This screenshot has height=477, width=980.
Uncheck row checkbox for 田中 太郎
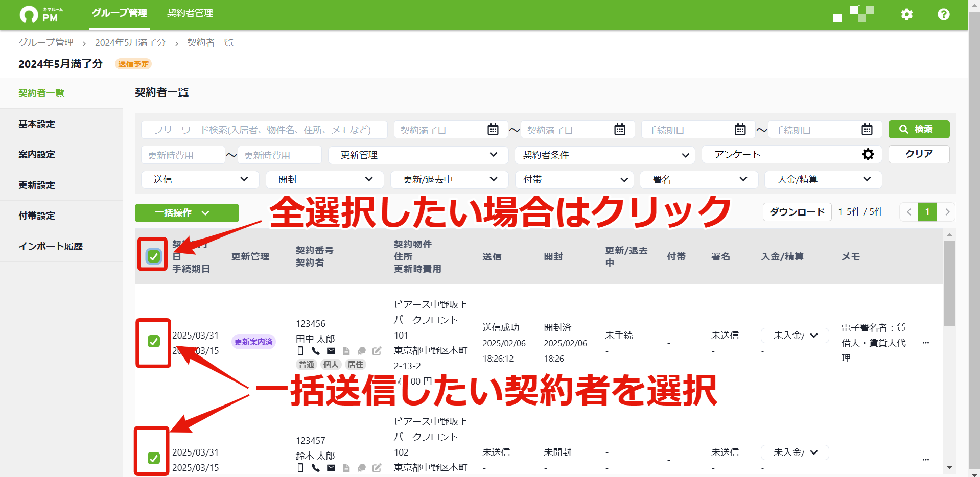pyautogui.click(x=154, y=341)
